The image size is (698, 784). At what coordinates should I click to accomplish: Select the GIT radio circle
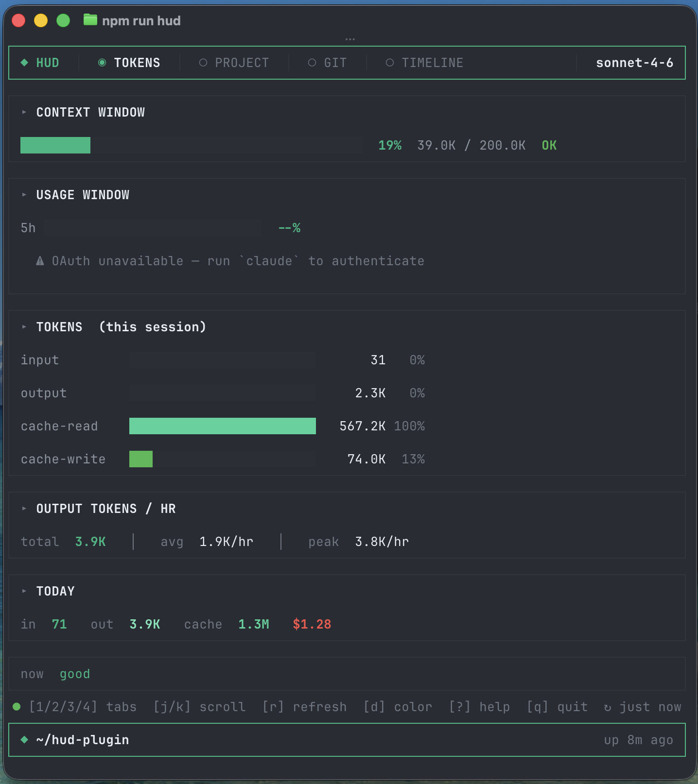[312, 63]
